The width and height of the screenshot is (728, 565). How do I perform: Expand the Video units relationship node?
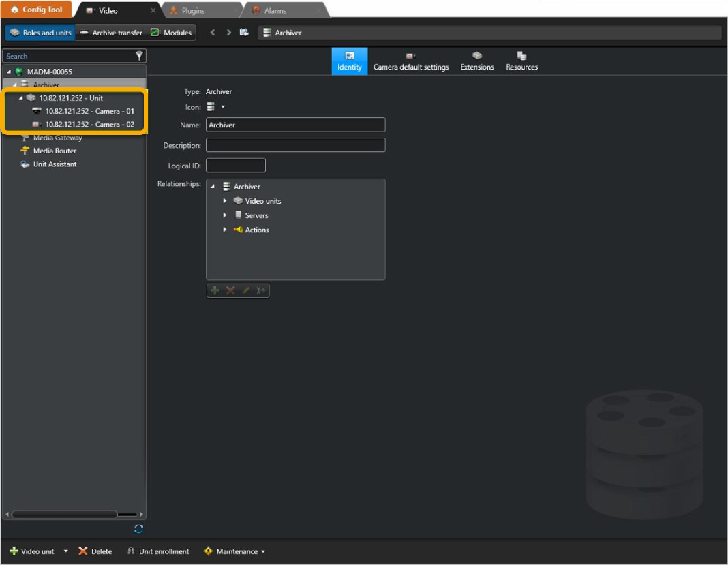coord(224,200)
